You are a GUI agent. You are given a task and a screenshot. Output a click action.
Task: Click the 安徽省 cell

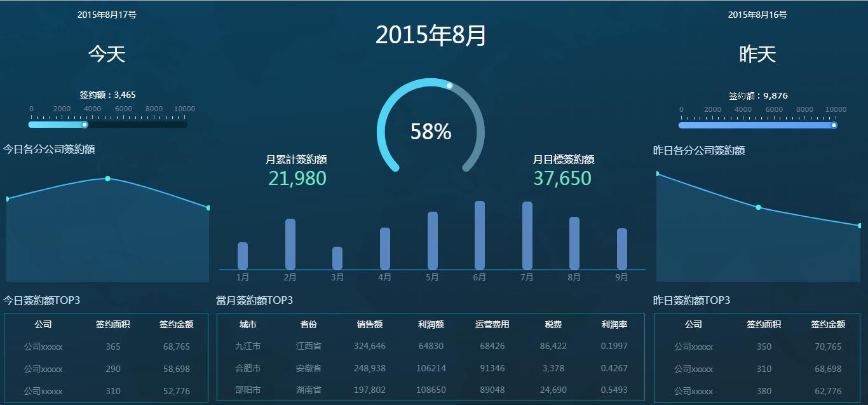pos(308,368)
